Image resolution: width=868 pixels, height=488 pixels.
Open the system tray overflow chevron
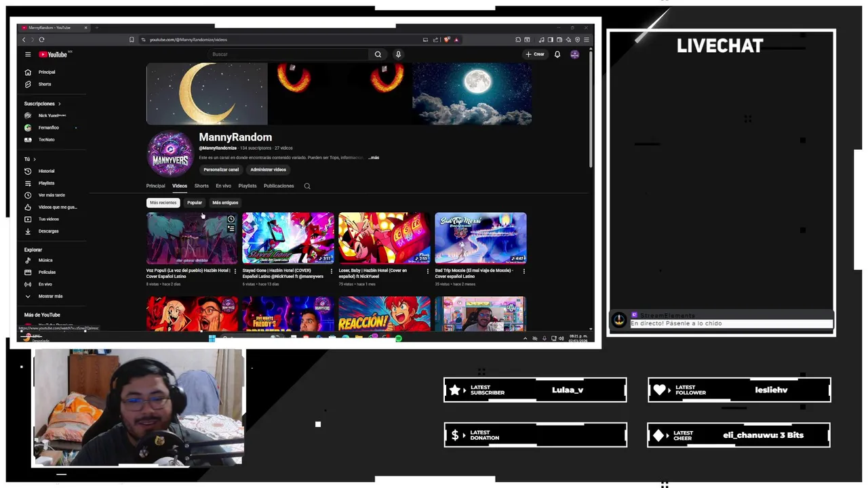(525, 338)
